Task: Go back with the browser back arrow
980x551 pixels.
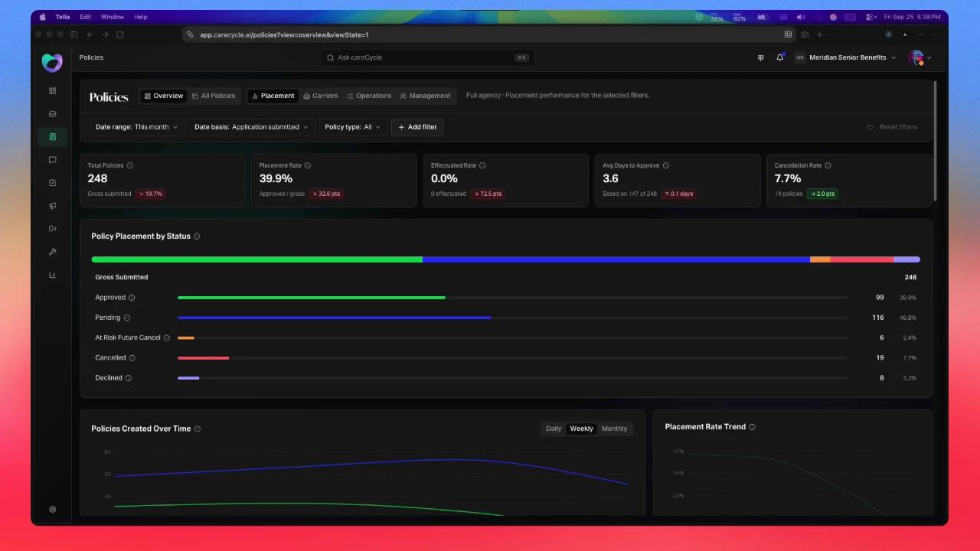Action: tap(90, 34)
